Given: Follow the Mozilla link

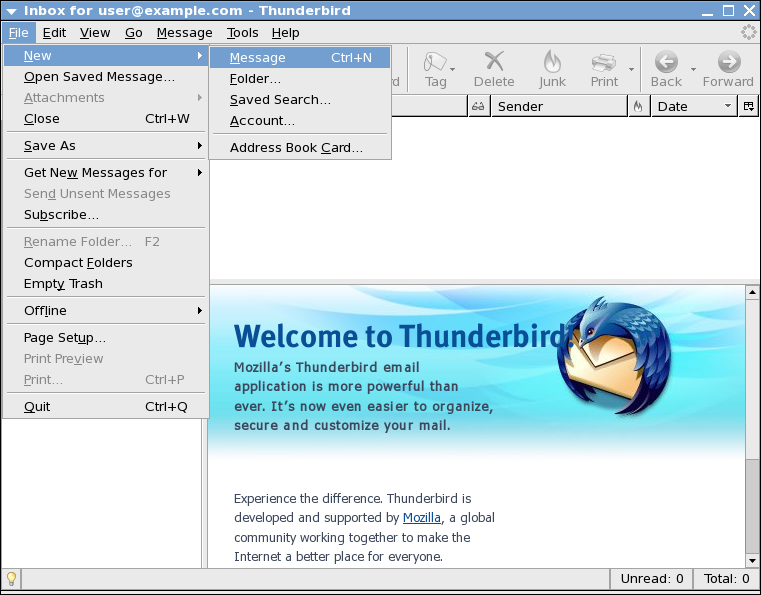Looking at the screenshot, I should point(422,518).
